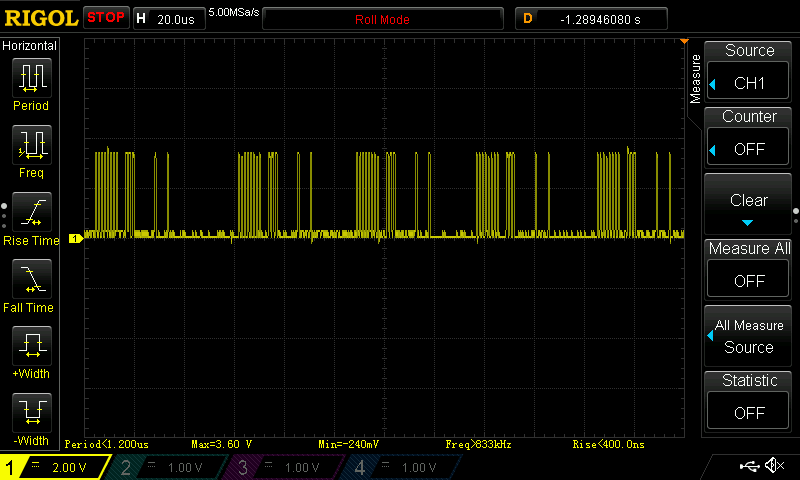The image size is (800, 480).
Task: Select channel 1 tab at 2.00 V
Action: pyautogui.click(x=55, y=467)
